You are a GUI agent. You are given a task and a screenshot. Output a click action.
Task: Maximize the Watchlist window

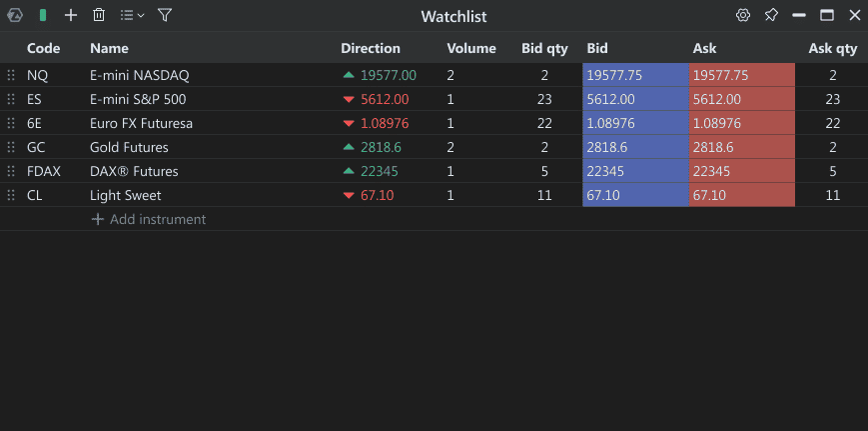pos(826,15)
